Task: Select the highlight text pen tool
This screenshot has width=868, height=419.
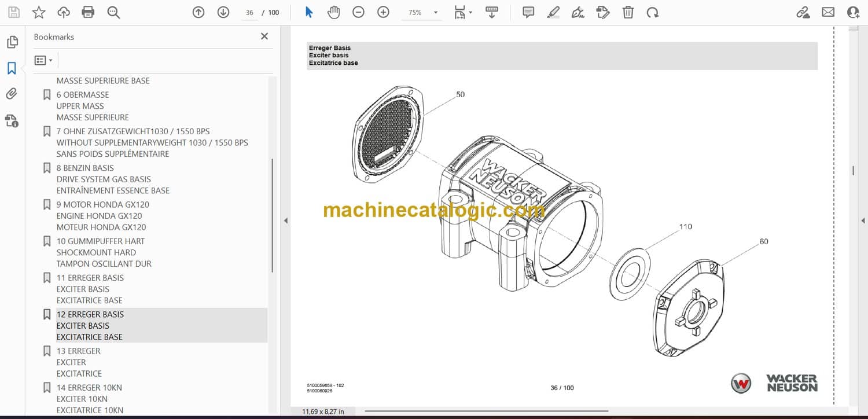Action: coord(553,12)
